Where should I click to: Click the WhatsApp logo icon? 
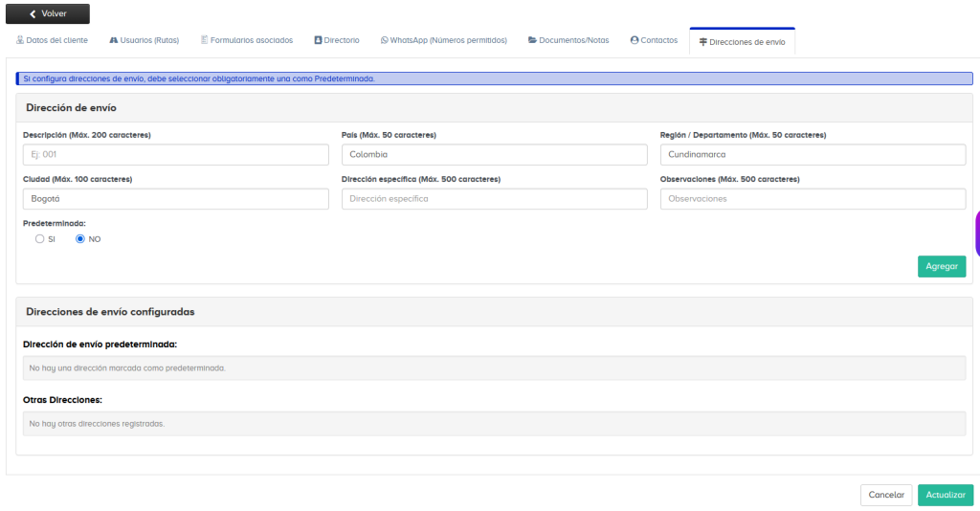coord(385,40)
